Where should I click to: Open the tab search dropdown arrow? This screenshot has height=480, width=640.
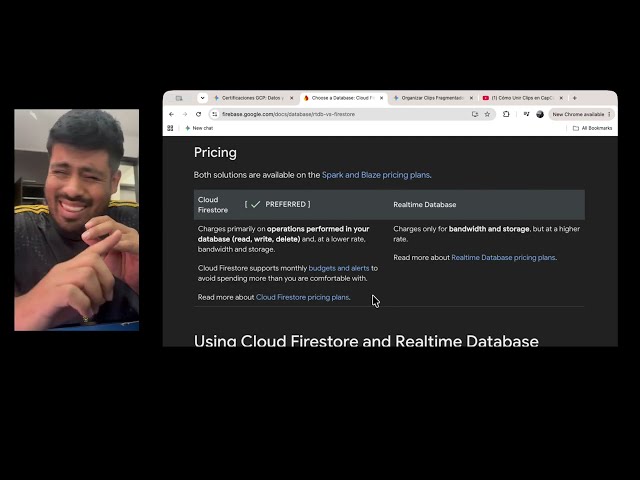tap(202, 98)
